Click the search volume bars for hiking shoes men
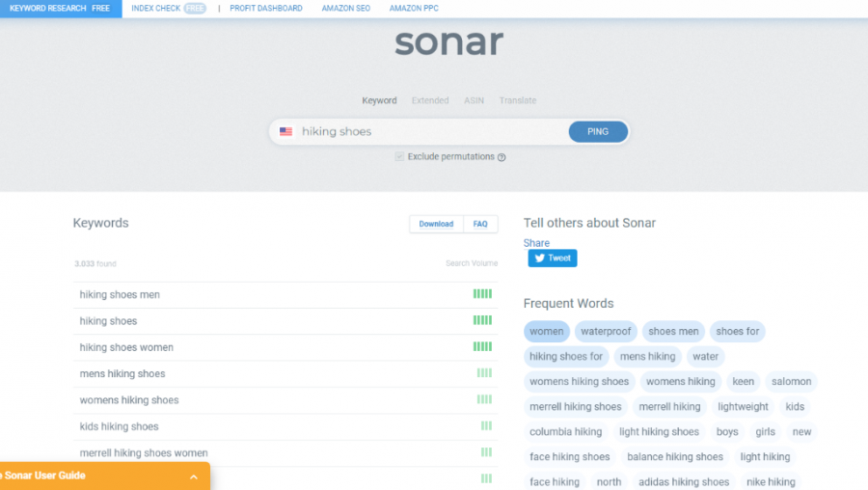 (482, 294)
